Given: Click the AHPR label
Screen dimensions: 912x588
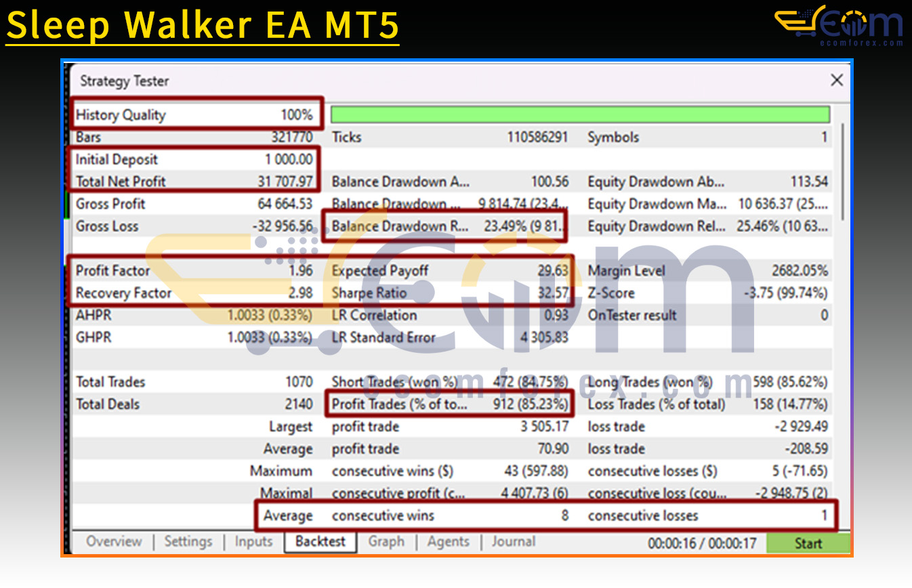Looking at the screenshot, I should (94, 316).
